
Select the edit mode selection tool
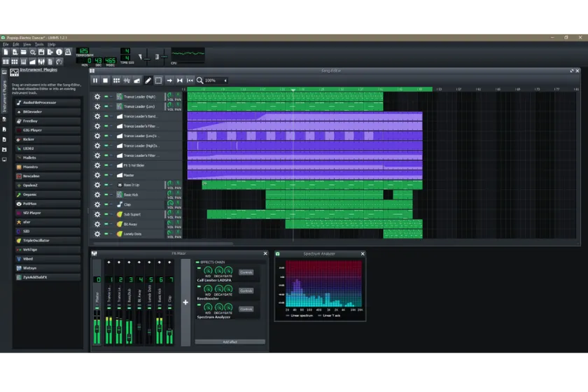(x=159, y=80)
